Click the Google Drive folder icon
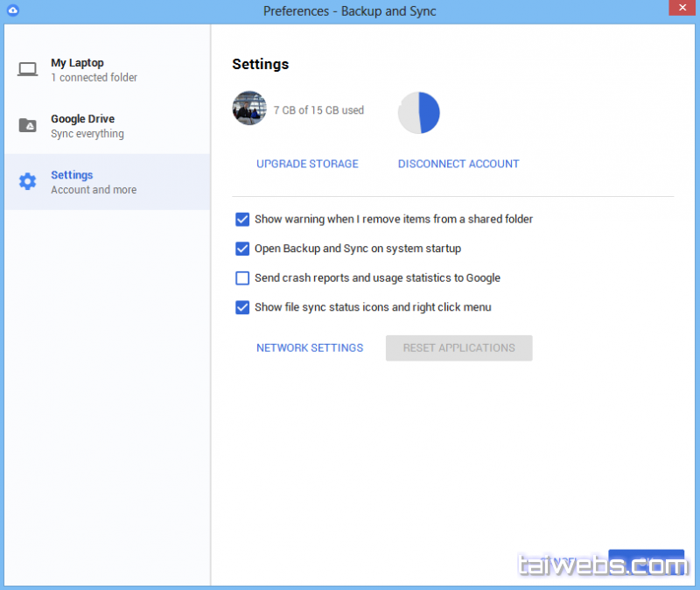Viewport: 700px width, 590px height. 28,126
